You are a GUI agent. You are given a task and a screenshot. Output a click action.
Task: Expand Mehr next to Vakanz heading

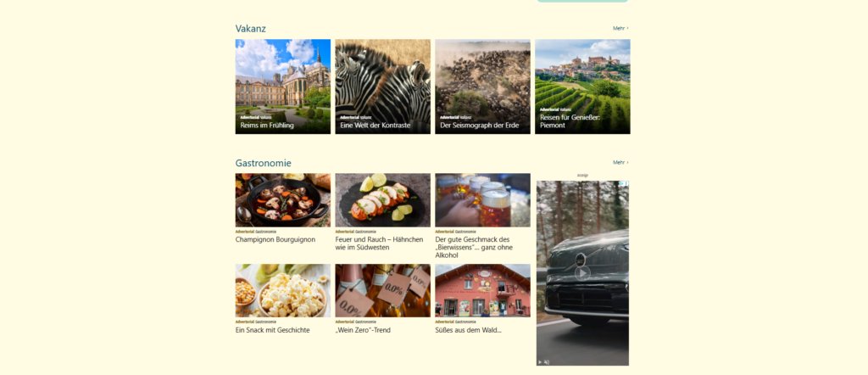[x=620, y=28]
